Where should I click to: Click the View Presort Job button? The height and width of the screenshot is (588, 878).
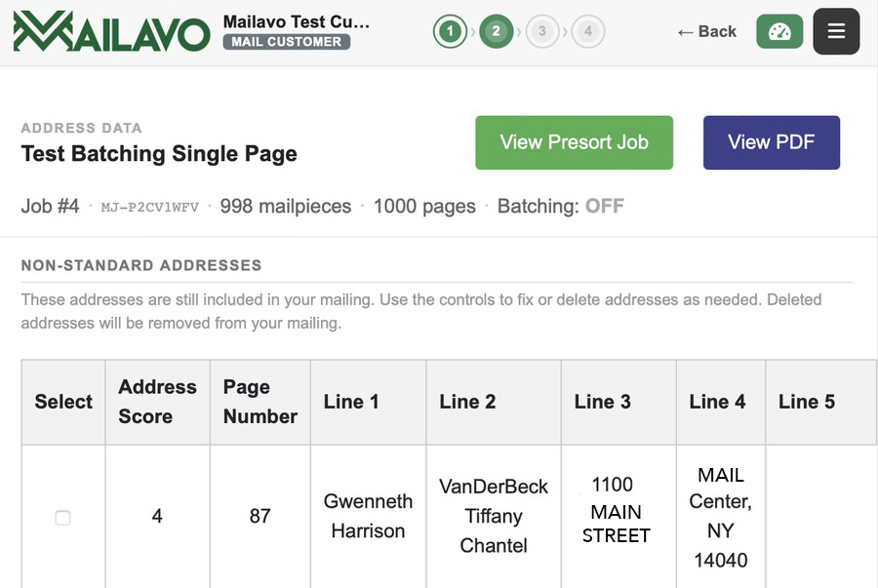point(574,142)
